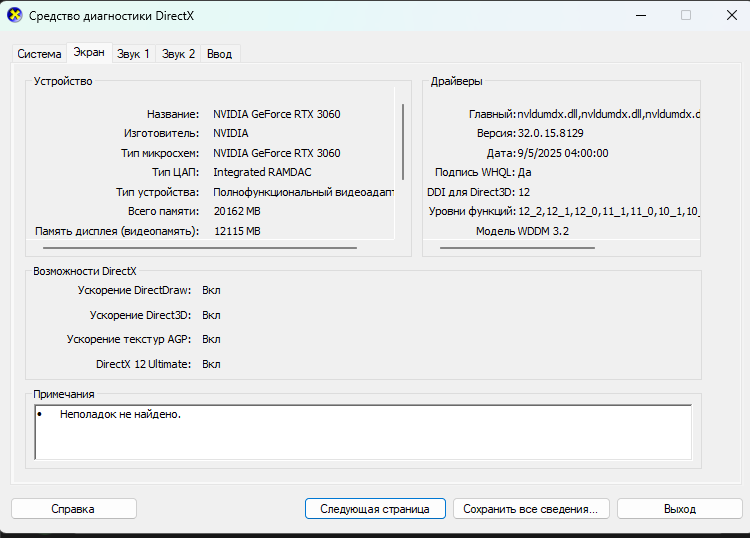Screen dimensions: 750x538
Task: Click the Подпись WHQL value Да
Action: 524,172
